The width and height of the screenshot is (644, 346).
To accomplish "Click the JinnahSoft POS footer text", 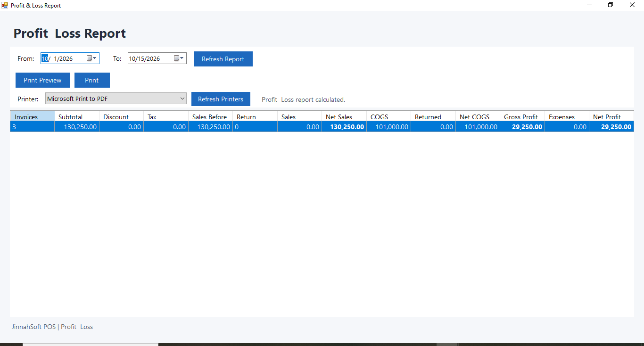I will click(52, 327).
